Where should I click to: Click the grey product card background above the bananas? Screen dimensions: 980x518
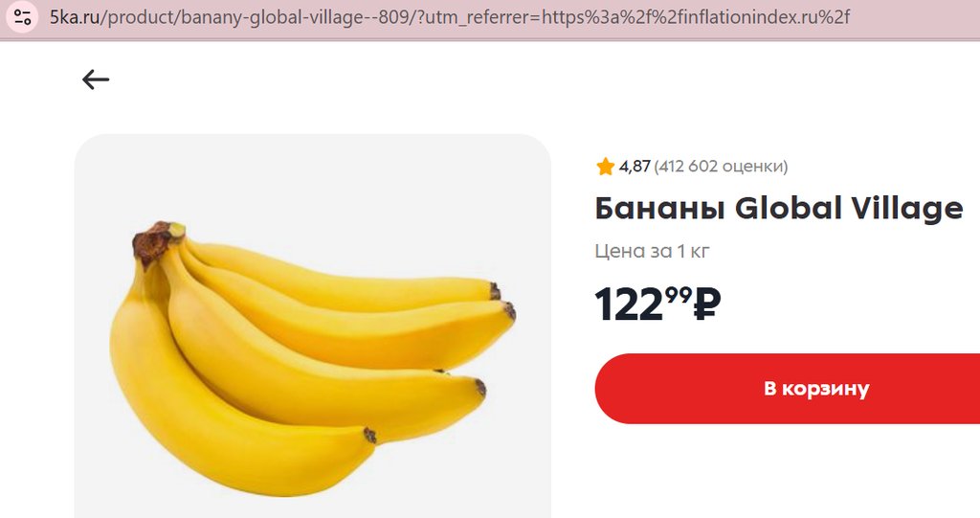pyautogui.click(x=313, y=175)
